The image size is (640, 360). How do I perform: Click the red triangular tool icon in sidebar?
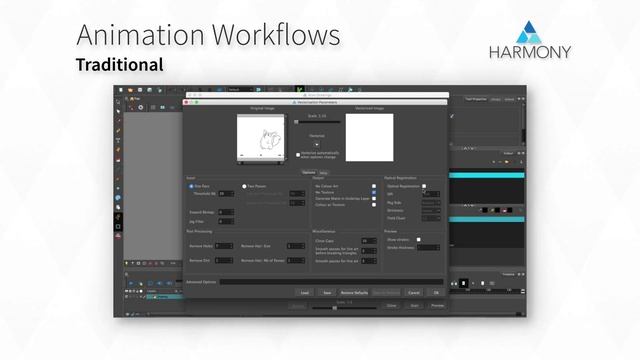tap(118, 236)
